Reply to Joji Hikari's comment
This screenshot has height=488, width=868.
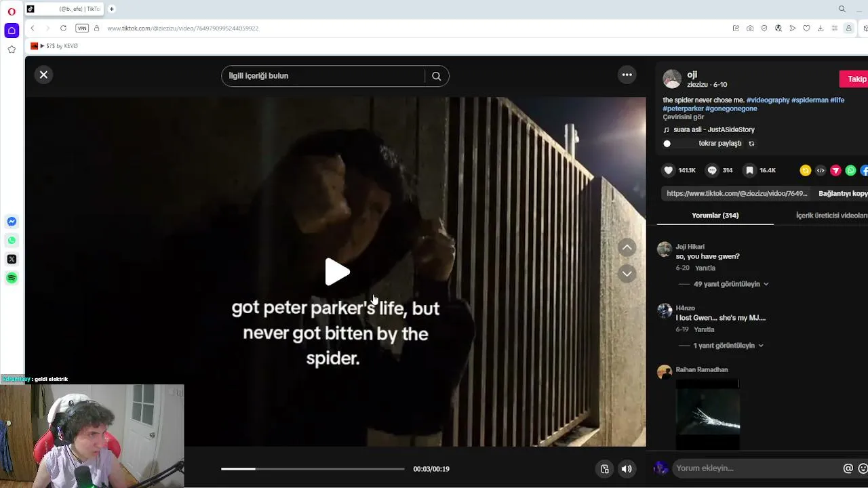[705, 268]
